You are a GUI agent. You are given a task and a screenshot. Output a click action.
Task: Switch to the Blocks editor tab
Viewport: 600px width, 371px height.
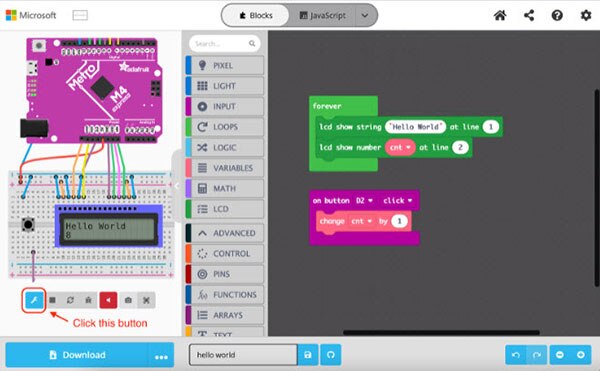[256, 15]
